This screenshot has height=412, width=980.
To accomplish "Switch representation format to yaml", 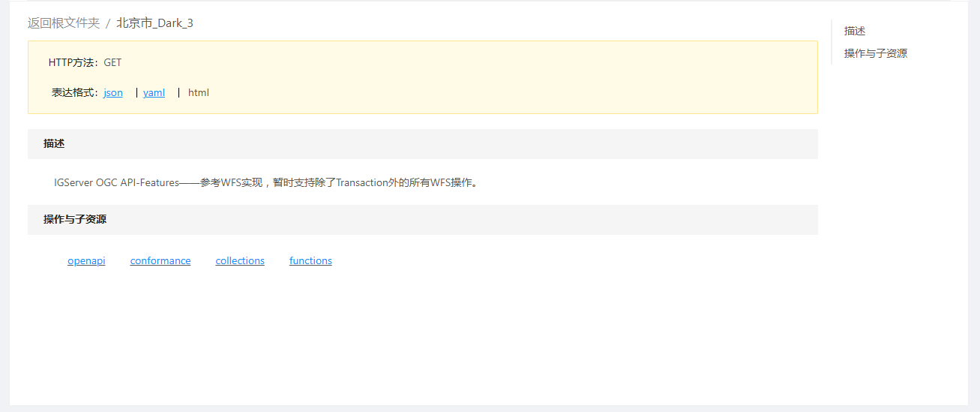I will [154, 93].
